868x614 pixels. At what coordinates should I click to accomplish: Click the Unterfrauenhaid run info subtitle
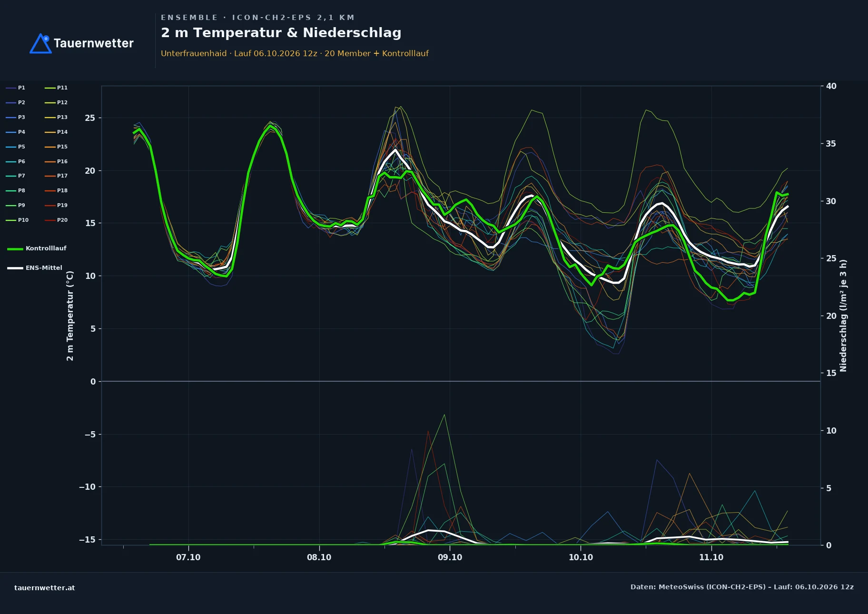tap(295, 53)
